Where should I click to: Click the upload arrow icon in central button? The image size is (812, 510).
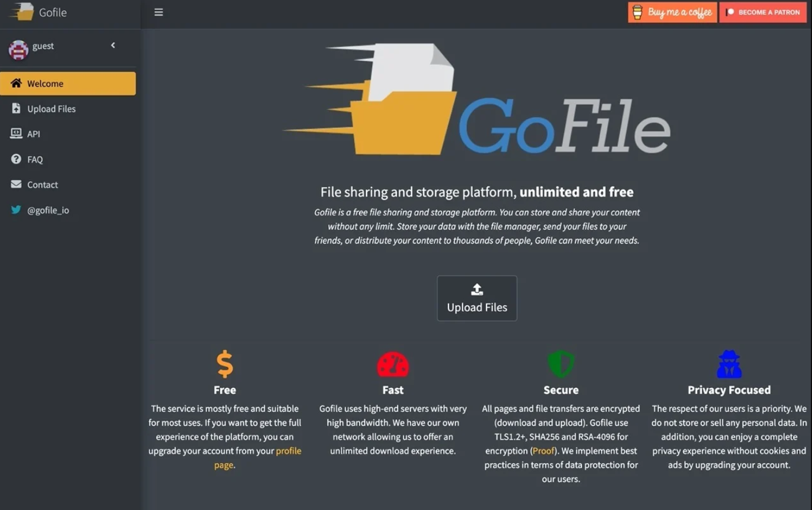pyautogui.click(x=477, y=289)
